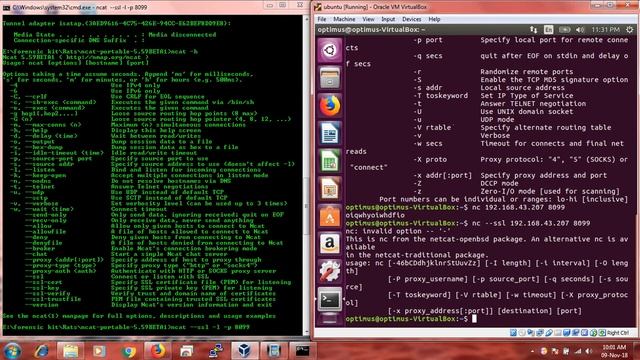Open the Devices menu in VirtualBox
Viewport: 640px width, 360px height.
[411, 19]
